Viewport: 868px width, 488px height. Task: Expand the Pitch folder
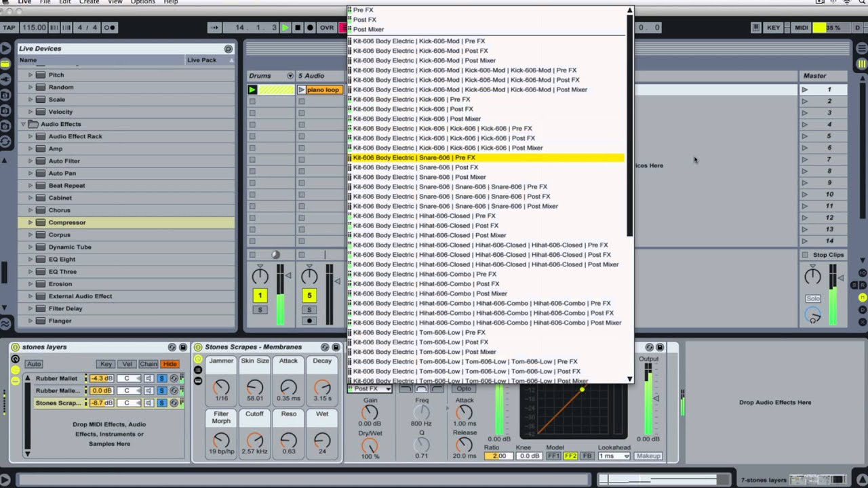[30, 75]
